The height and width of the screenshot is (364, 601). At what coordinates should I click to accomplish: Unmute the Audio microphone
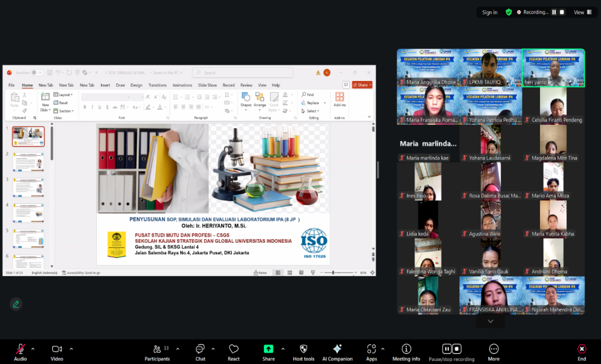[21, 349]
